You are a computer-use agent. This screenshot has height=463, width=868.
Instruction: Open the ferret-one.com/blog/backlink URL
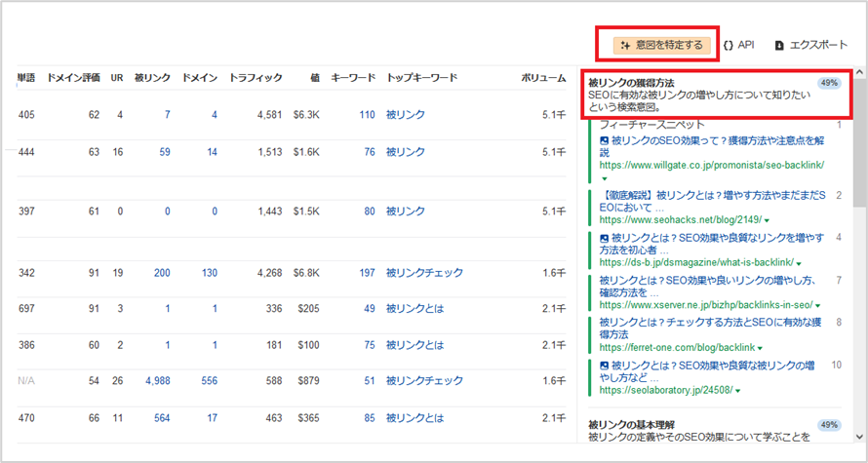678,347
